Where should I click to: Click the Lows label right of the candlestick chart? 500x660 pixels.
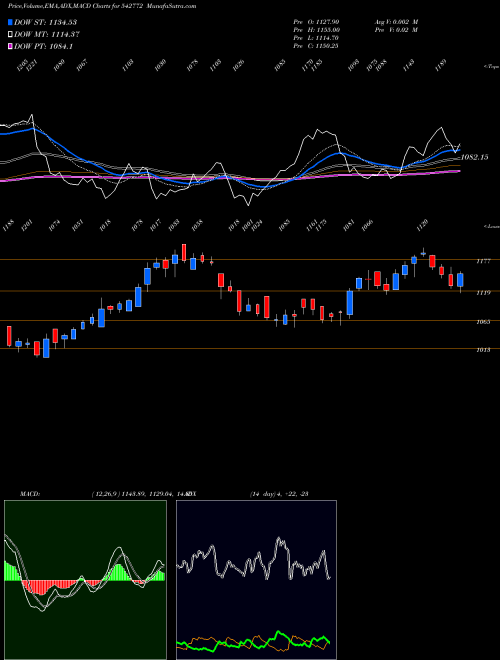point(491,226)
